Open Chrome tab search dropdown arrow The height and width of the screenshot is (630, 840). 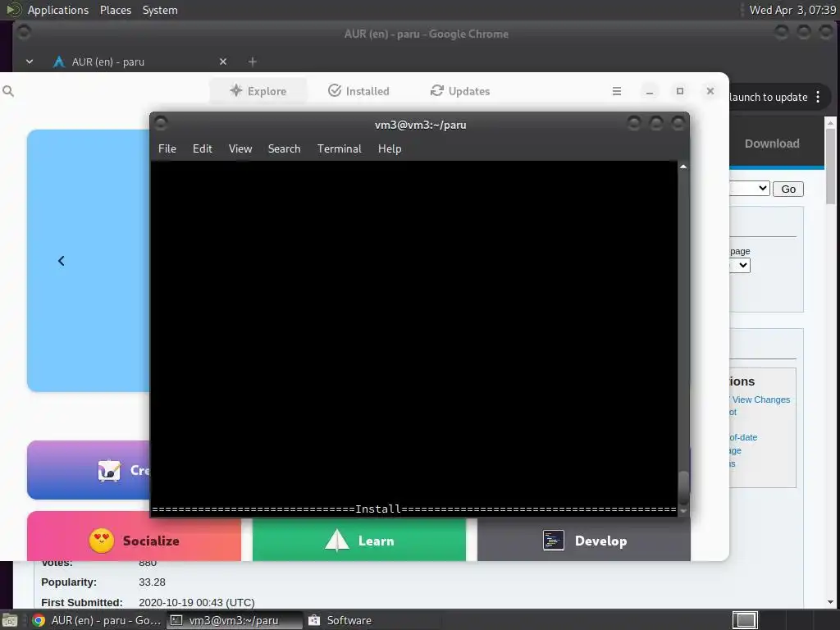[x=30, y=62]
